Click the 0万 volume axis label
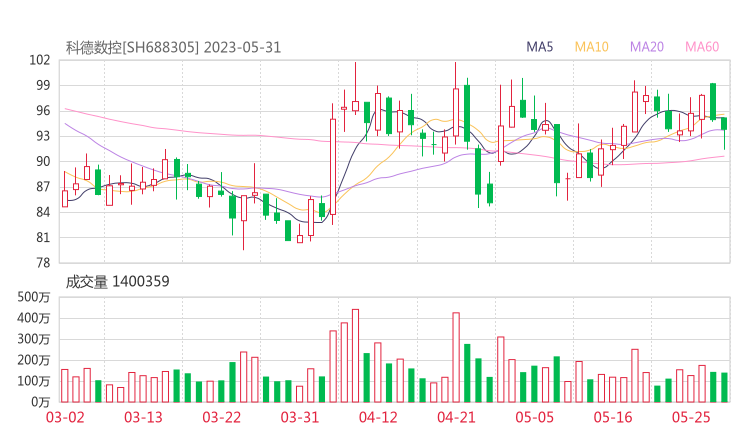The image size is (740, 440). click(x=41, y=402)
